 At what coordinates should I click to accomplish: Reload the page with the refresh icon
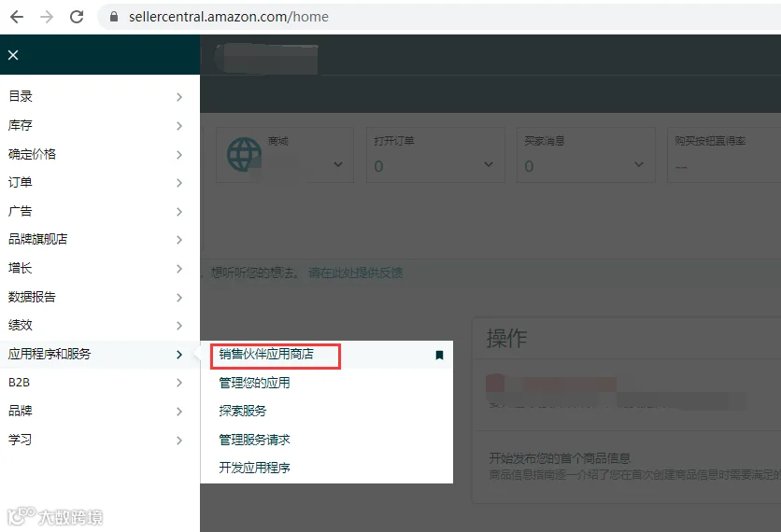[x=77, y=17]
